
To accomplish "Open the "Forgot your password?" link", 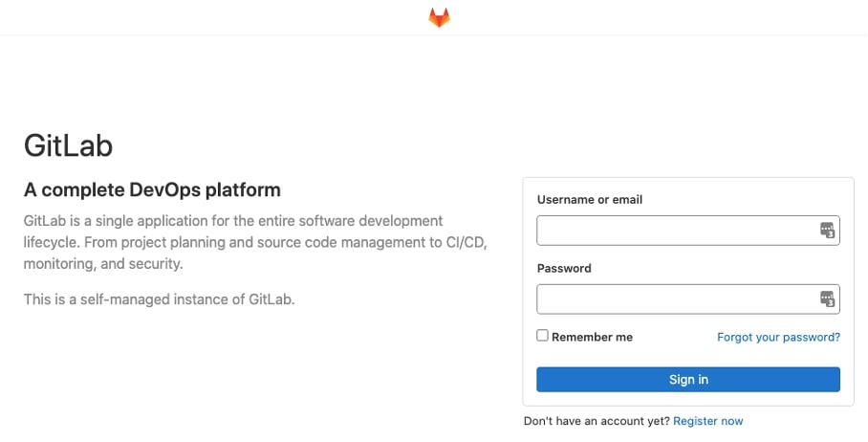I will coord(778,337).
